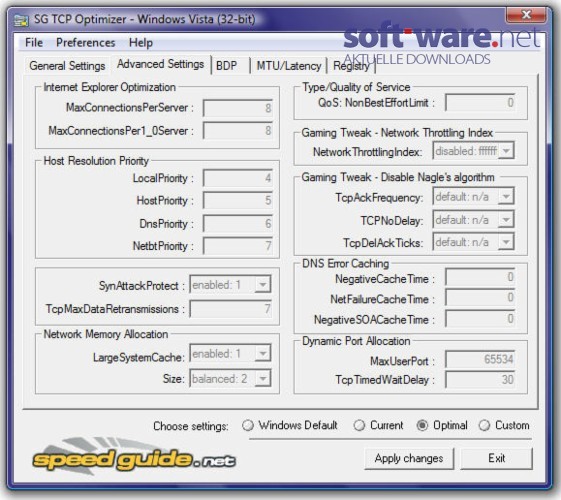561x500 pixels.
Task: Switch to the BDP tab
Action: (226, 66)
